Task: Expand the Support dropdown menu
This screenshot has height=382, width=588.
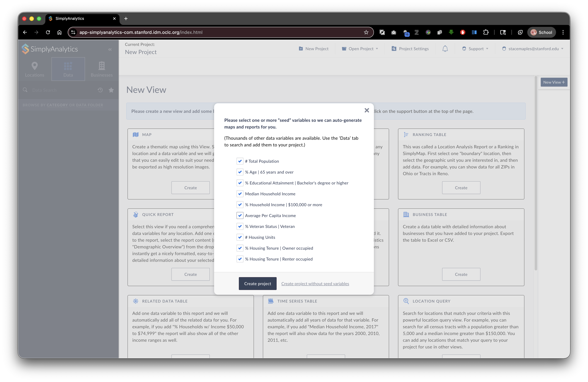Action: click(x=475, y=49)
